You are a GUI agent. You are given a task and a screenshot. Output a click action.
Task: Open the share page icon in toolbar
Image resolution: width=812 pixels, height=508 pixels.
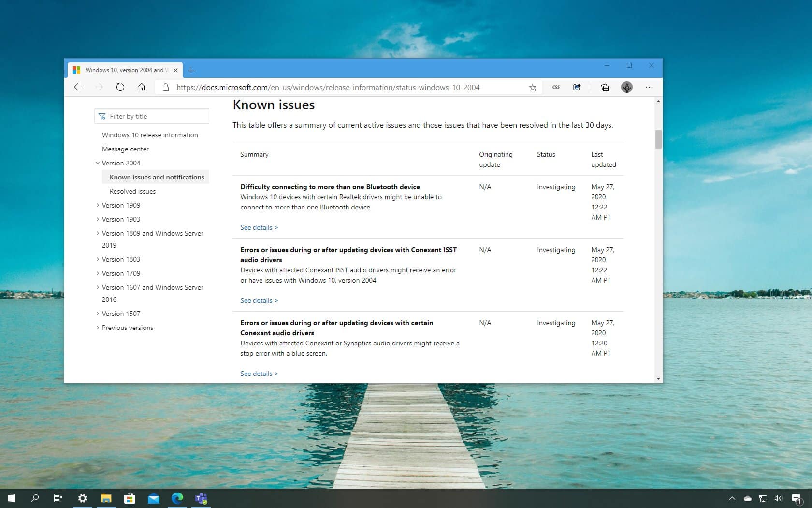577,87
